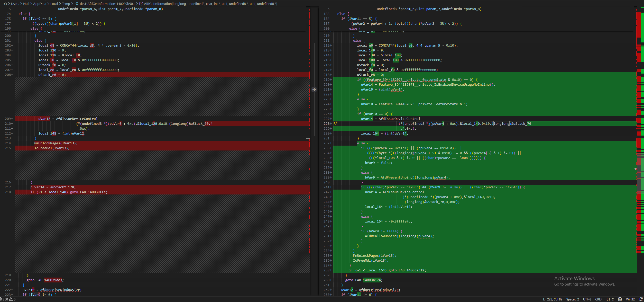Select the Temp folder breadcrumb
This screenshot has width=644, height=302.
click(x=66, y=4)
